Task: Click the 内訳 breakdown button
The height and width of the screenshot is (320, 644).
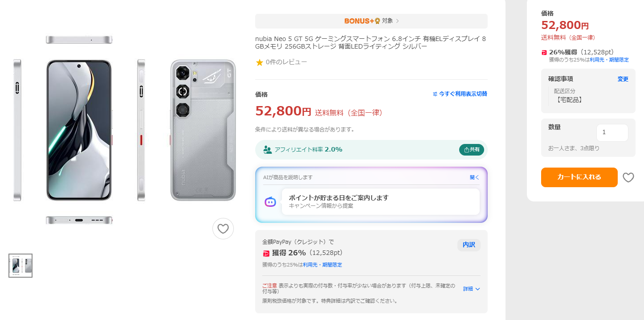Action: pos(469,245)
